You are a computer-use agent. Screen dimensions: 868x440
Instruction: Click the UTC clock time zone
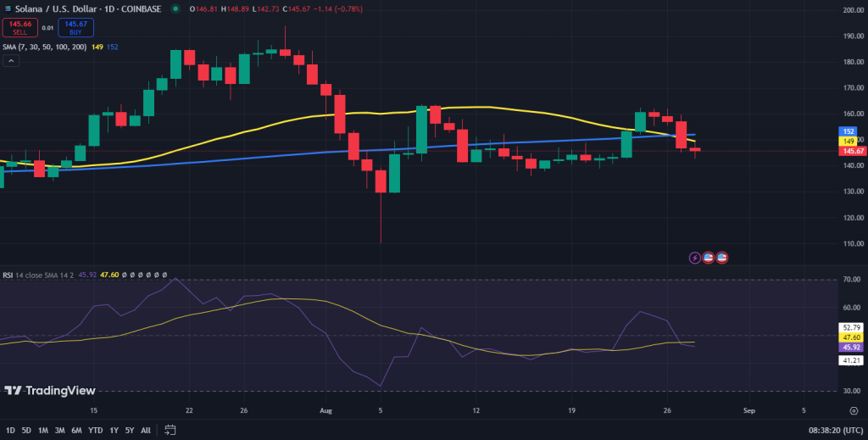[x=833, y=430]
